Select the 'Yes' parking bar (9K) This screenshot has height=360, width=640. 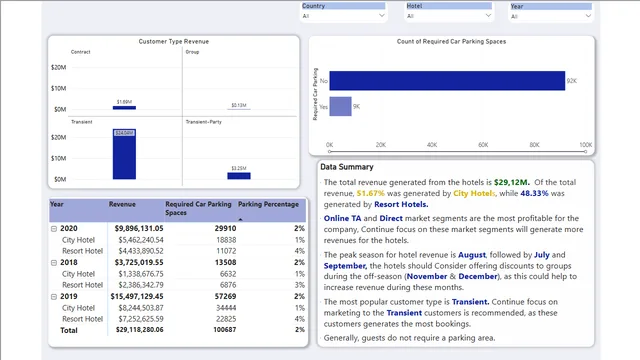340,107
